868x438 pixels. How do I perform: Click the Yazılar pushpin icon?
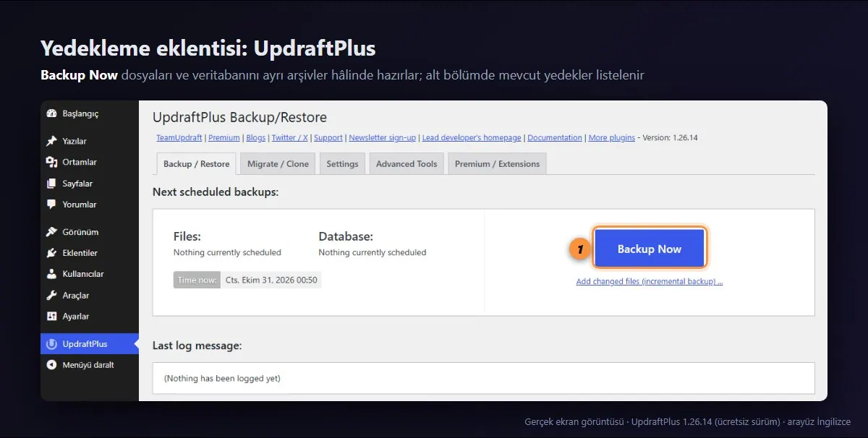[x=51, y=141]
